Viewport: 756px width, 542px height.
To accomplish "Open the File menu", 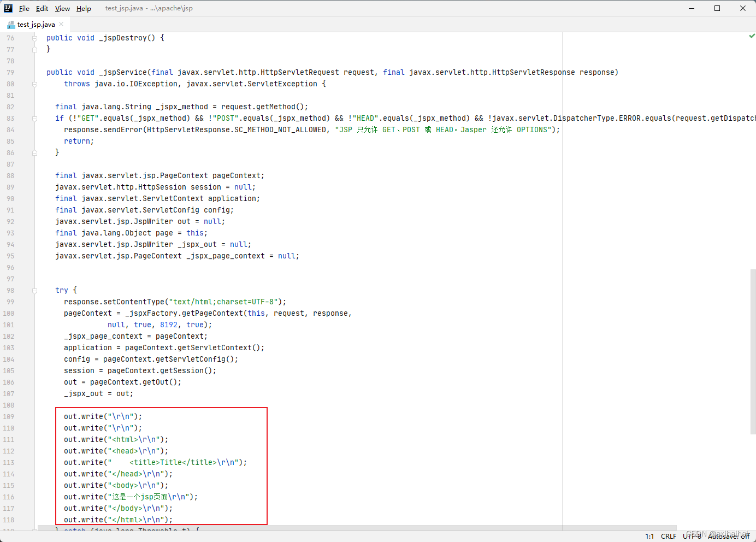I will click(24, 8).
